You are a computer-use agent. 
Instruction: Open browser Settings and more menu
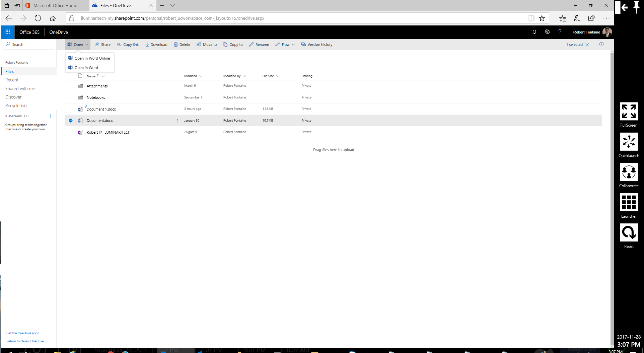tap(606, 18)
